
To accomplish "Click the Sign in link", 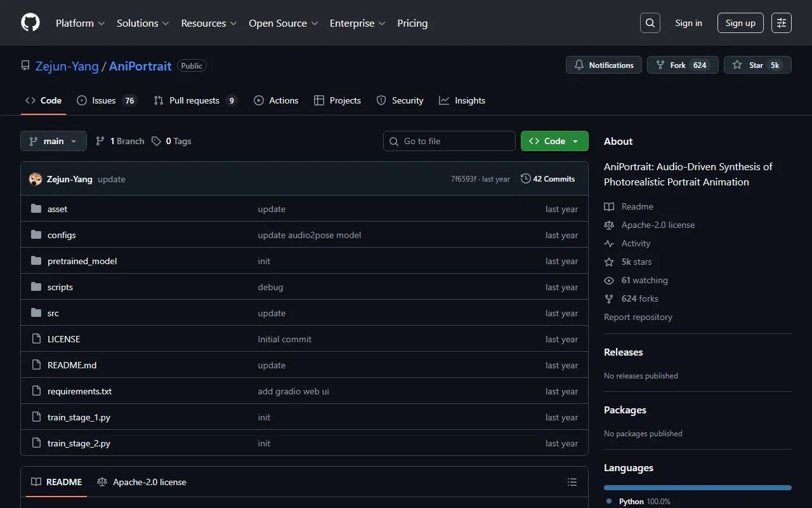I will [x=688, y=23].
